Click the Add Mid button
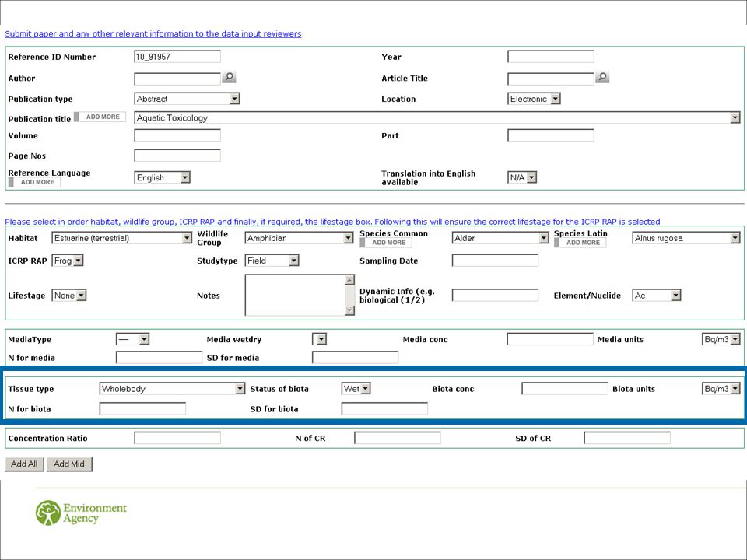The image size is (747, 560). tap(69, 464)
